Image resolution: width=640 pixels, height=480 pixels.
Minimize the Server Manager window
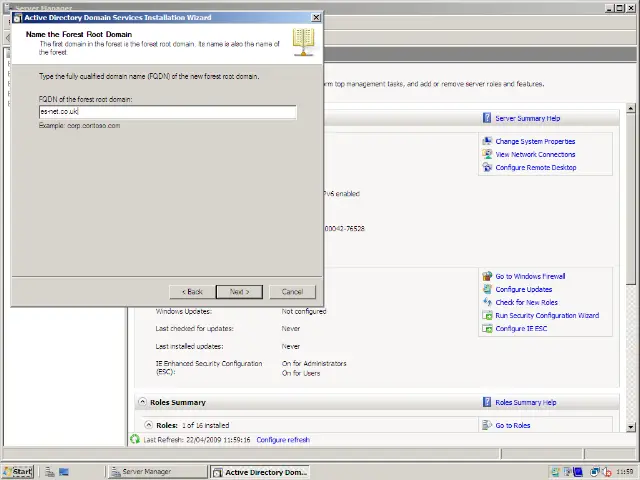[609, 8]
